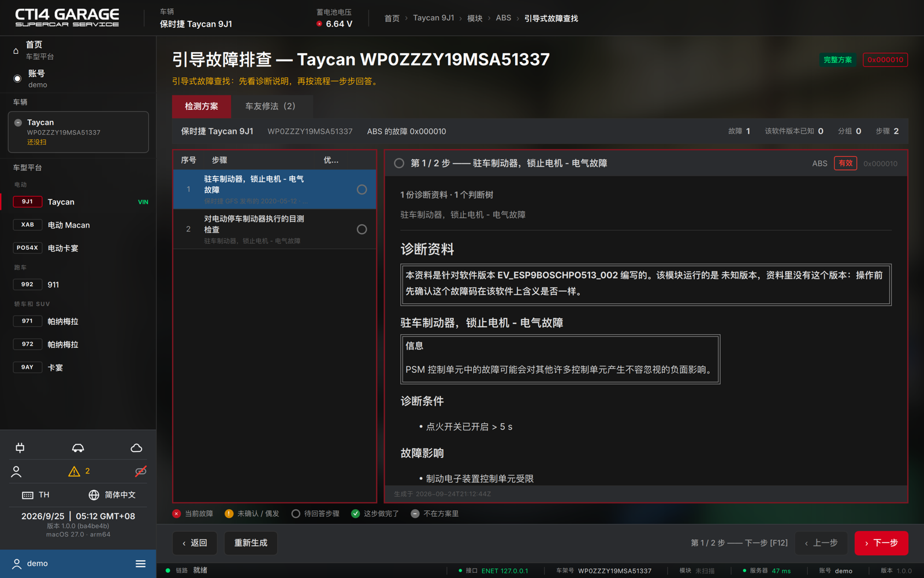
Task: Click the 序号 column header
Action: click(x=189, y=160)
